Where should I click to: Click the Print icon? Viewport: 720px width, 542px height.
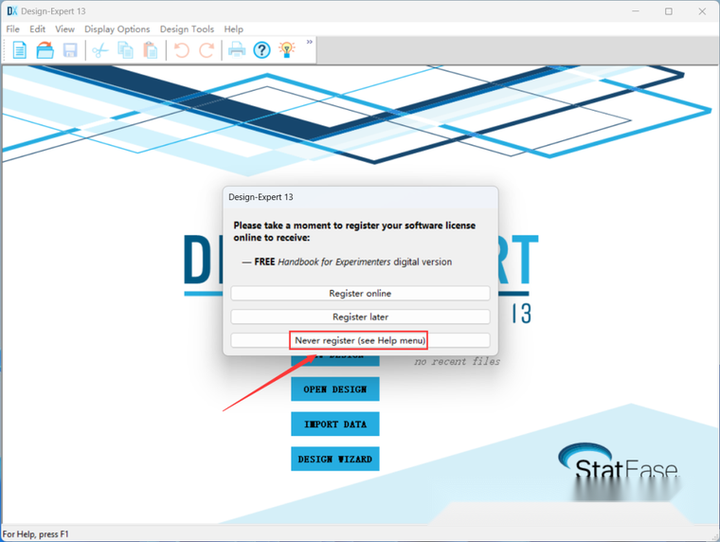(x=237, y=49)
